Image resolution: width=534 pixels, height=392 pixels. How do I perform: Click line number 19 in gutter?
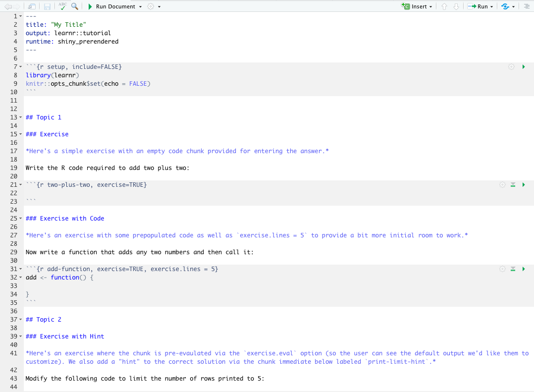point(14,168)
